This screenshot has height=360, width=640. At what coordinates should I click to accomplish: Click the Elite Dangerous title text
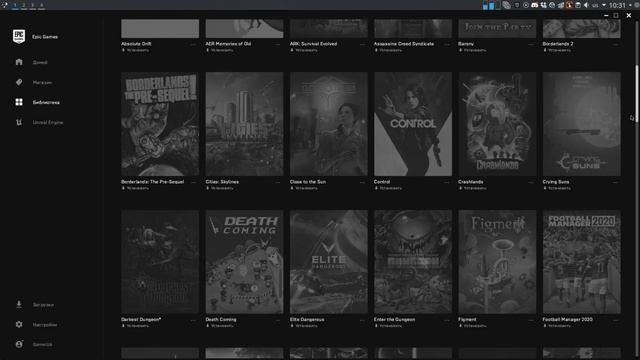coord(307,319)
